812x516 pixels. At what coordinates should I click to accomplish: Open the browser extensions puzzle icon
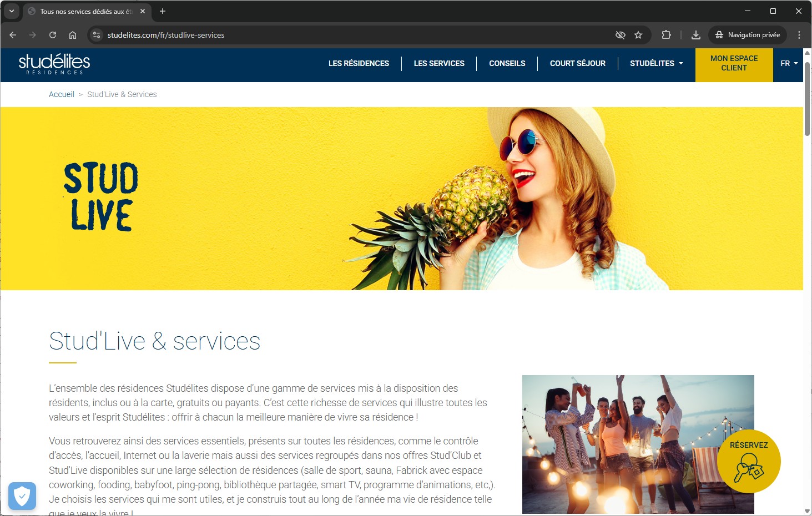666,35
